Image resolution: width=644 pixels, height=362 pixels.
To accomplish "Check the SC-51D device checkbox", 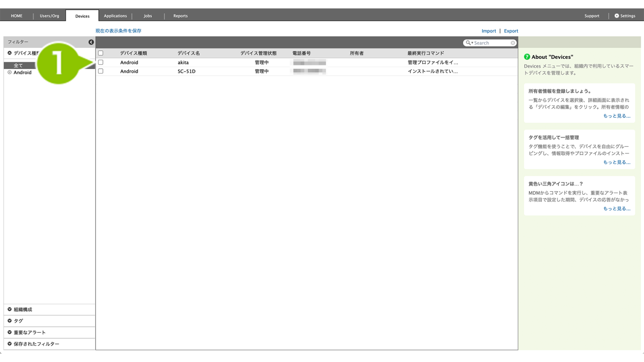I will coord(101,71).
